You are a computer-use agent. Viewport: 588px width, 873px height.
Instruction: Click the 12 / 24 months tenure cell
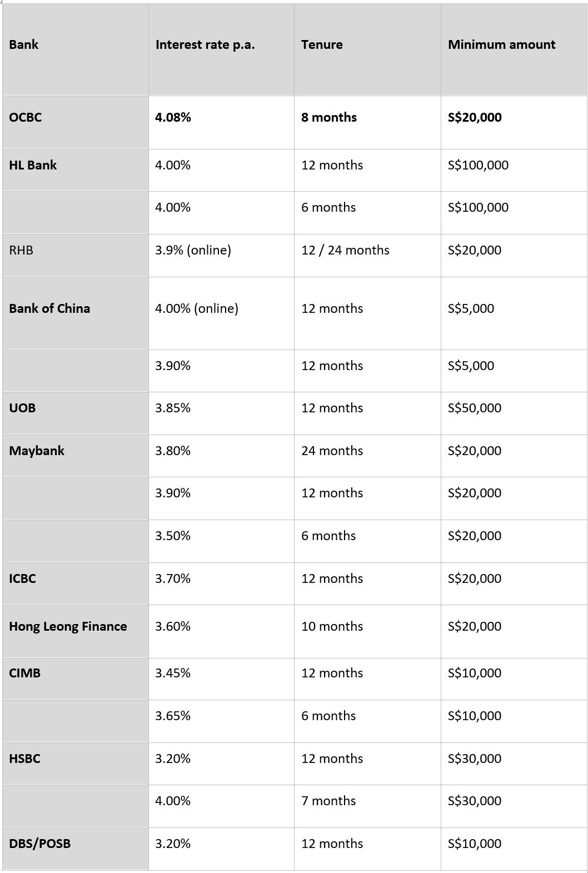point(367,255)
